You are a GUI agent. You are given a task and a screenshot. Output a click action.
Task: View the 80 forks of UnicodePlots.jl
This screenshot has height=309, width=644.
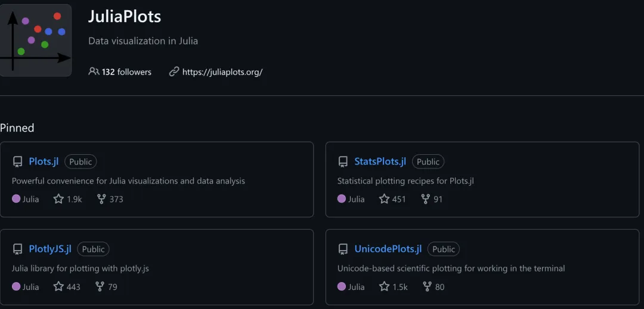click(x=434, y=286)
